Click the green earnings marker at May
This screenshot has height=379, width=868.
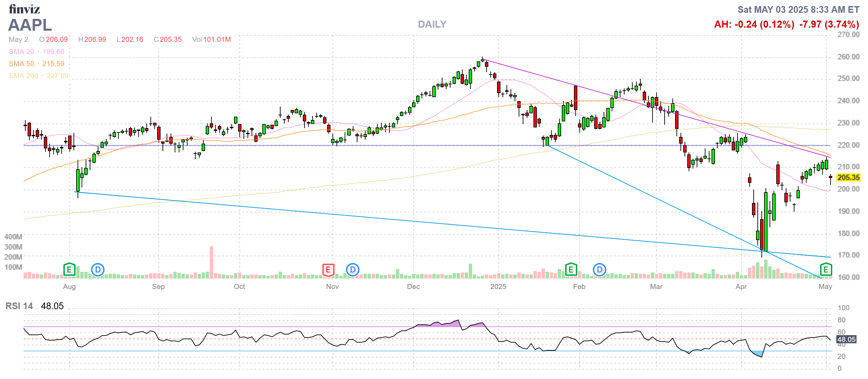point(826,270)
